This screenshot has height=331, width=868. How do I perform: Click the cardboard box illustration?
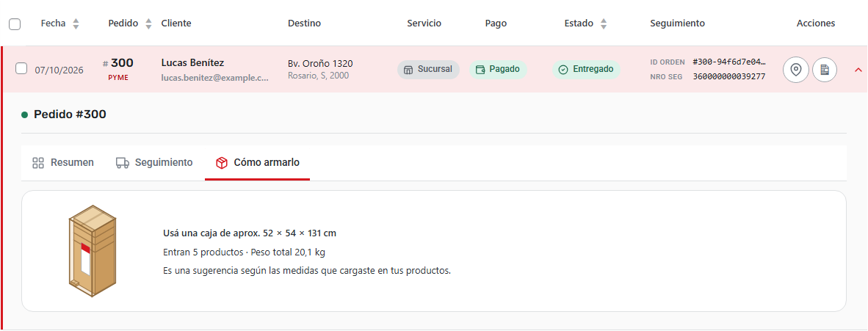pos(93,251)
